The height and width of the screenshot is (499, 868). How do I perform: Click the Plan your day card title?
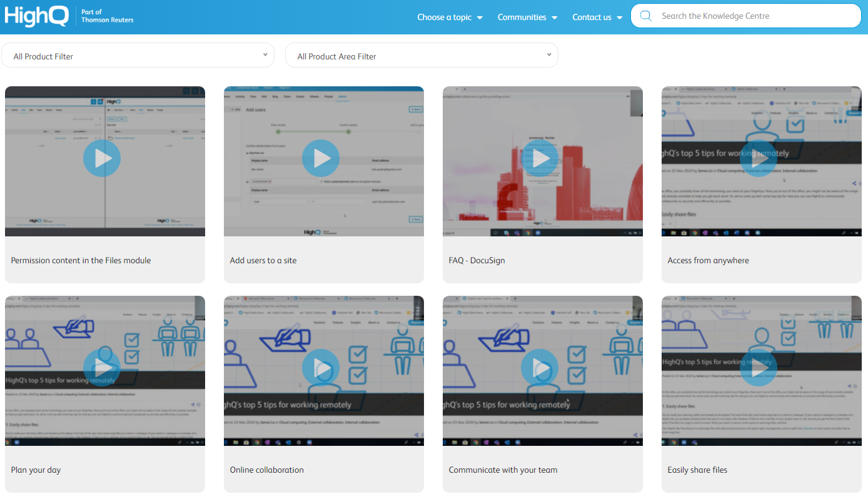pos(36,470)
